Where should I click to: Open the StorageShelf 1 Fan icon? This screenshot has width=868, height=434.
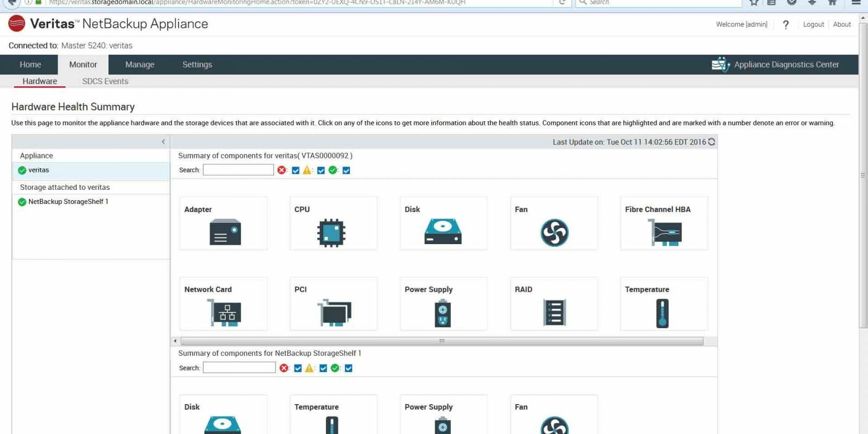point(554,425)
